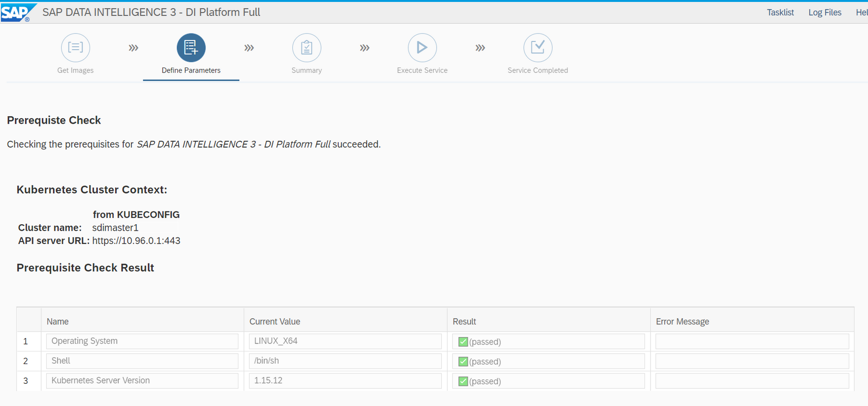Select the Define Parameters step icon
Viewport: 868px width, 406px height.
click(191, 48)
